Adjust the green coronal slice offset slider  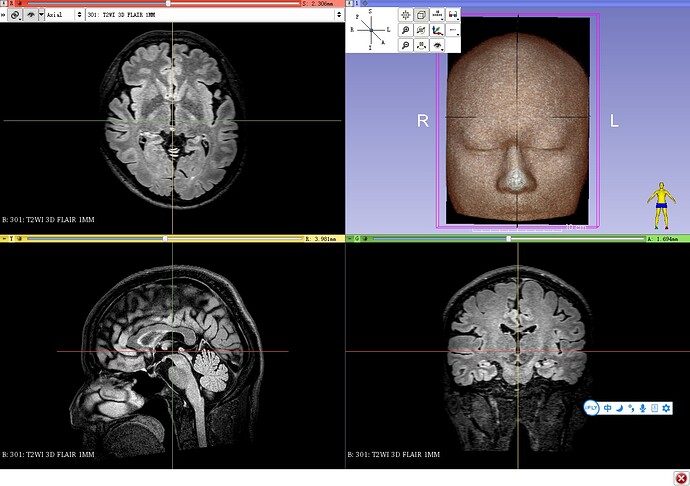pyautogui.click(x=508, y=239)
